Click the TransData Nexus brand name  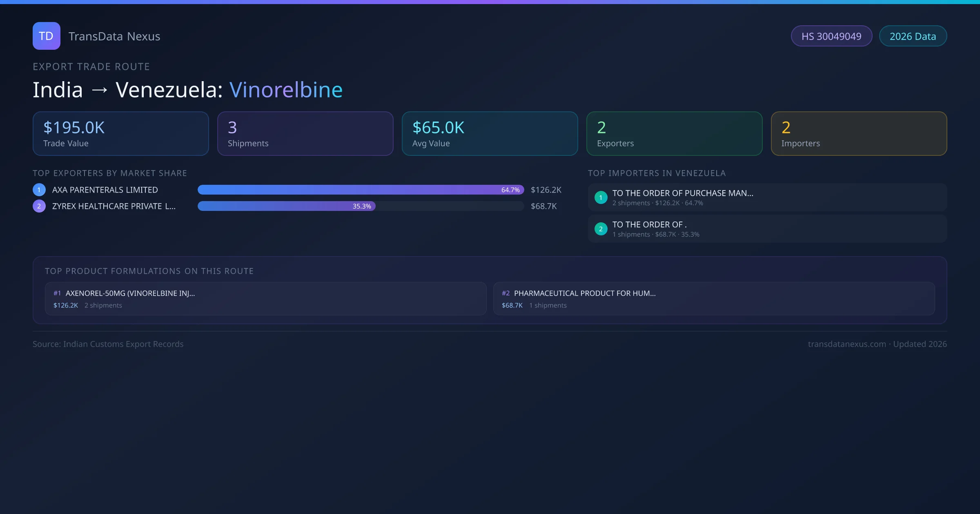(114, 36)
